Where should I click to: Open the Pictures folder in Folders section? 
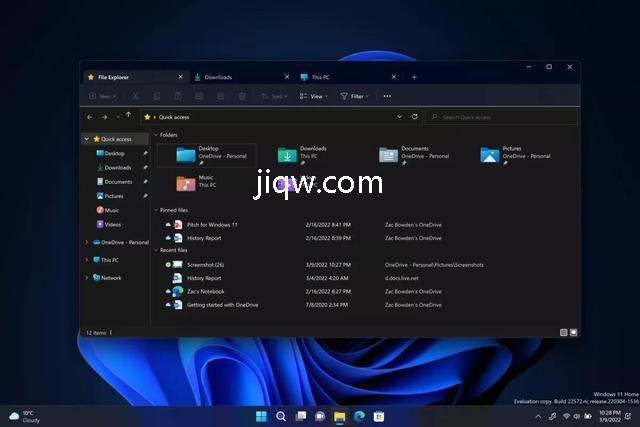click(490, 154)
